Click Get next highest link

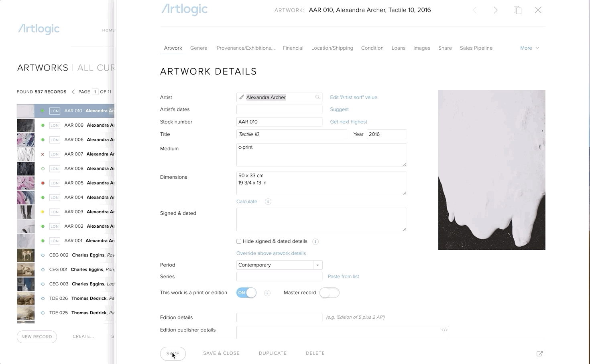click(349, 122)
